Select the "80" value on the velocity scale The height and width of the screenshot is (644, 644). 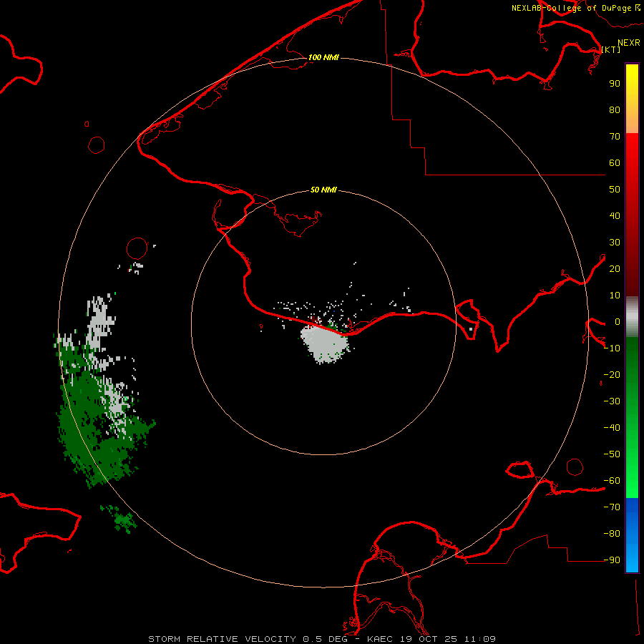click(615, 109)
